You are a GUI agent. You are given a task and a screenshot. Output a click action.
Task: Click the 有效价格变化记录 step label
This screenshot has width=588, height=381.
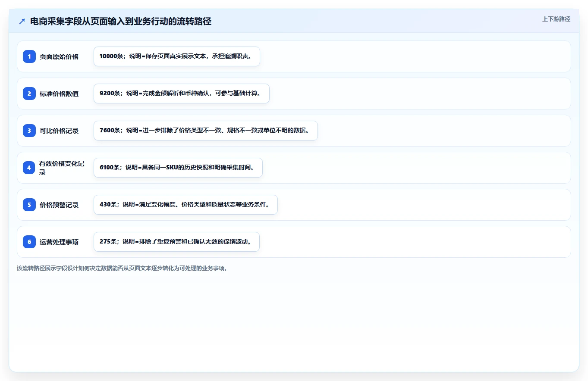click(62, 168)
